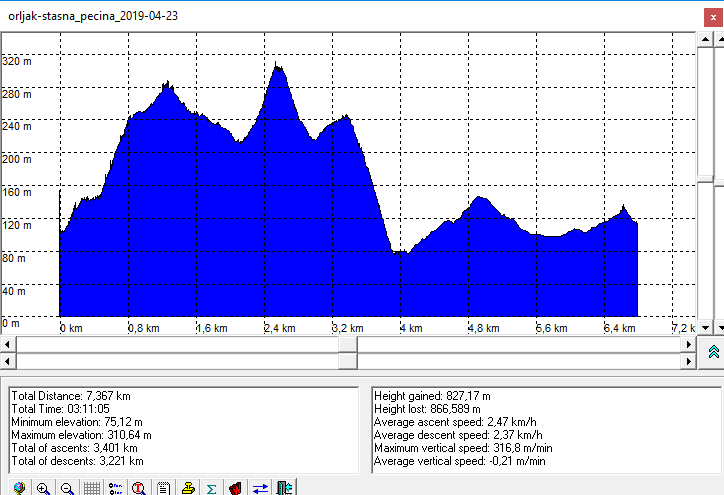Screen dimensions: 724x495
Task: Click the globe map icon in bottom toolbar
Action: pyautogui.click(x=19, y=488)
